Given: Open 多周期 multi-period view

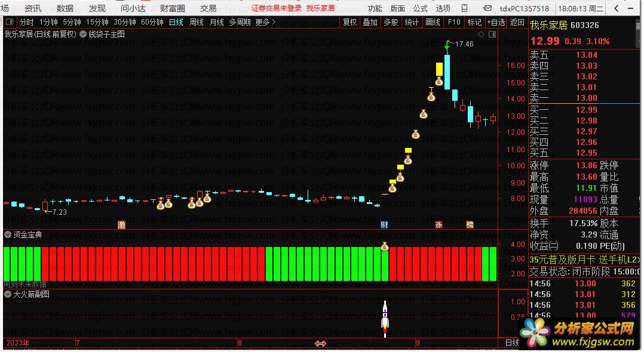Looking at the screenshot, I should [240, 22].
